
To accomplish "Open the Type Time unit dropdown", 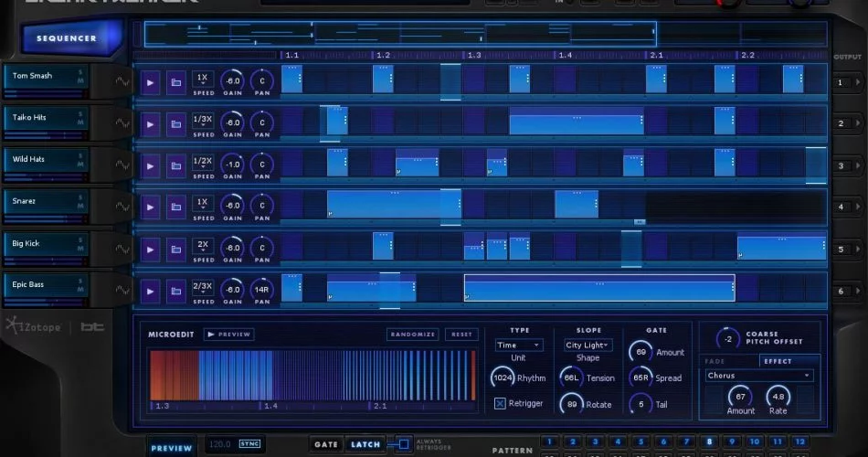I will 519,345.
